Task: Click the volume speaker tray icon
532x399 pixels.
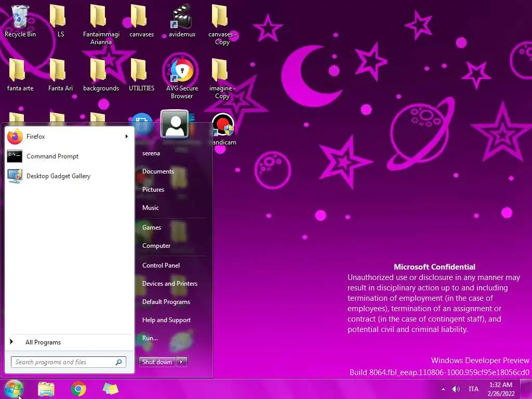Action: point(456,389)
